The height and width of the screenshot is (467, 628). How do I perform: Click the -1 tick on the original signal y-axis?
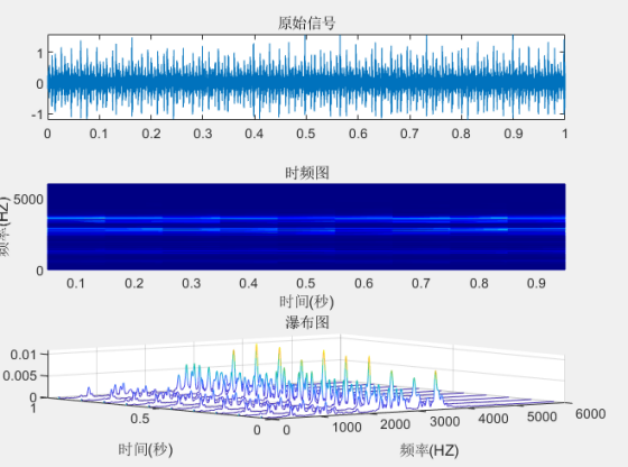[36, 115]
